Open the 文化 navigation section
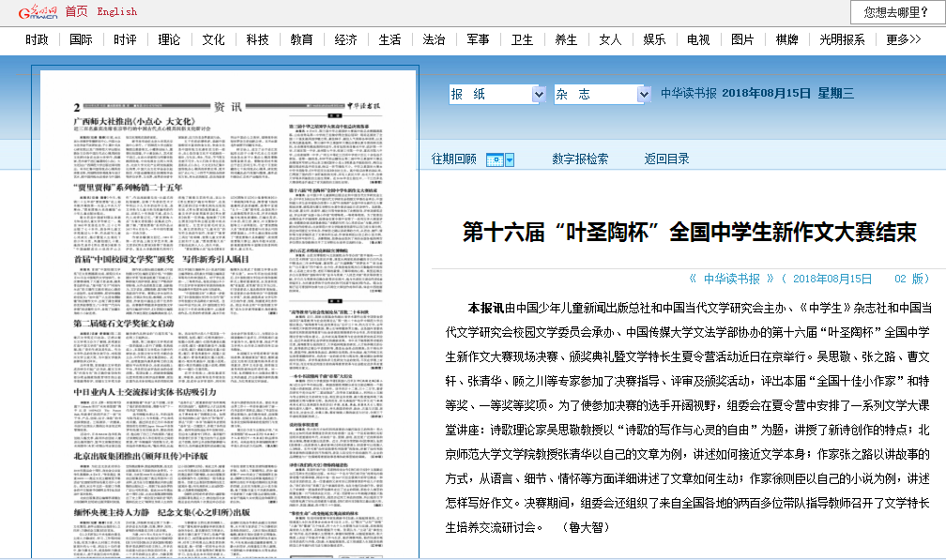946x560 pixels. [214, 39]
